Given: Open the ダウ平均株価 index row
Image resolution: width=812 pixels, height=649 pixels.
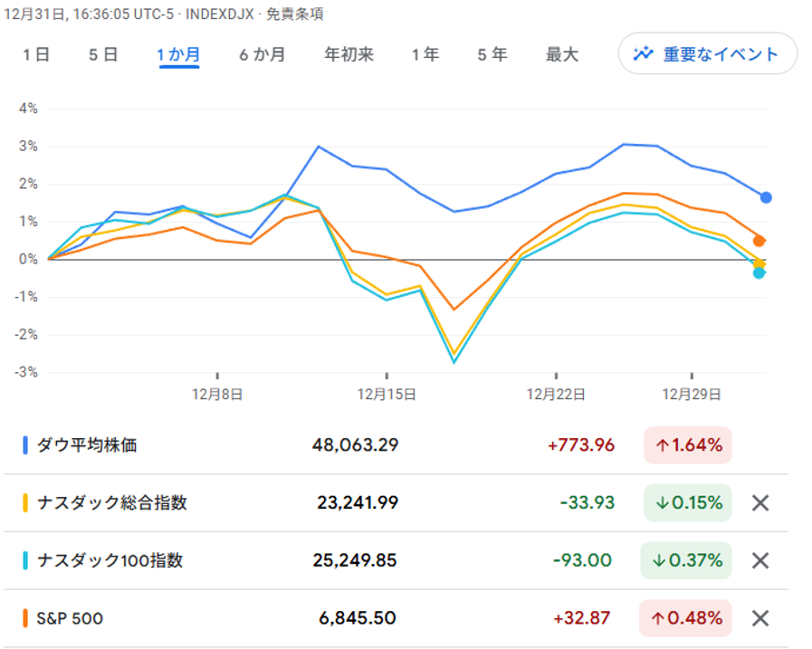Looking at the screenshot, I should tap(87, 445).
